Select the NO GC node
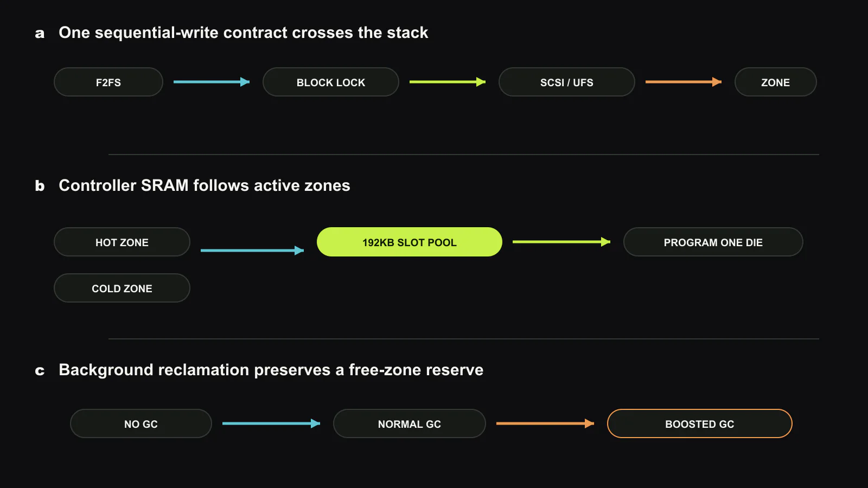Image resolution: width=868 pixels, height=488 pixels. pos(141,423)
